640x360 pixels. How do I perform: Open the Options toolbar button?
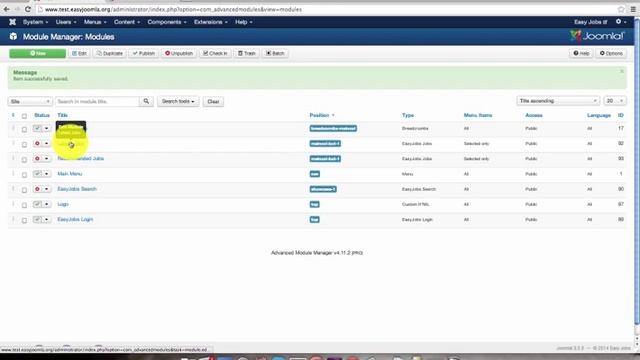pyautogui.click(x=611, y=53)
